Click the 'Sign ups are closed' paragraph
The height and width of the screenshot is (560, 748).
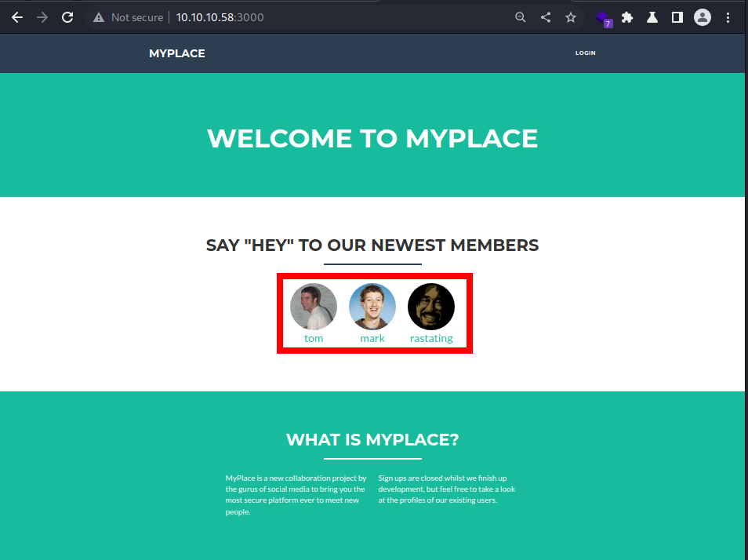(447, 489)
